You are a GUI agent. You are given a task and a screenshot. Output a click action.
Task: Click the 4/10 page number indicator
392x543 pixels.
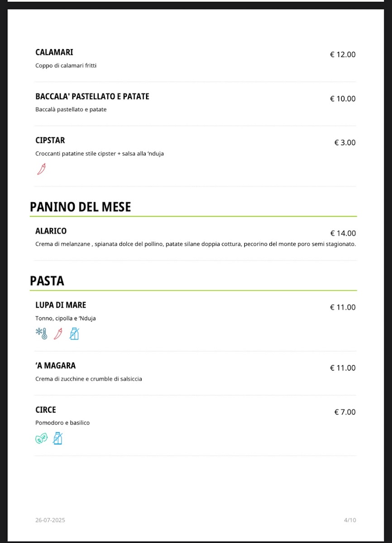(x=350, y=520)
